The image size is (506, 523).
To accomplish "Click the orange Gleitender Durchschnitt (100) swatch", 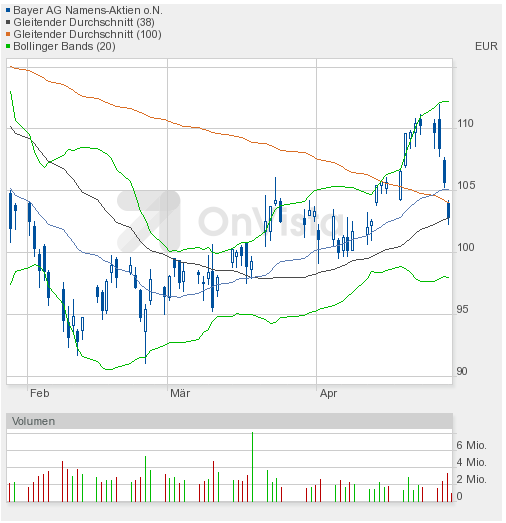I will [x=8, y=34].
